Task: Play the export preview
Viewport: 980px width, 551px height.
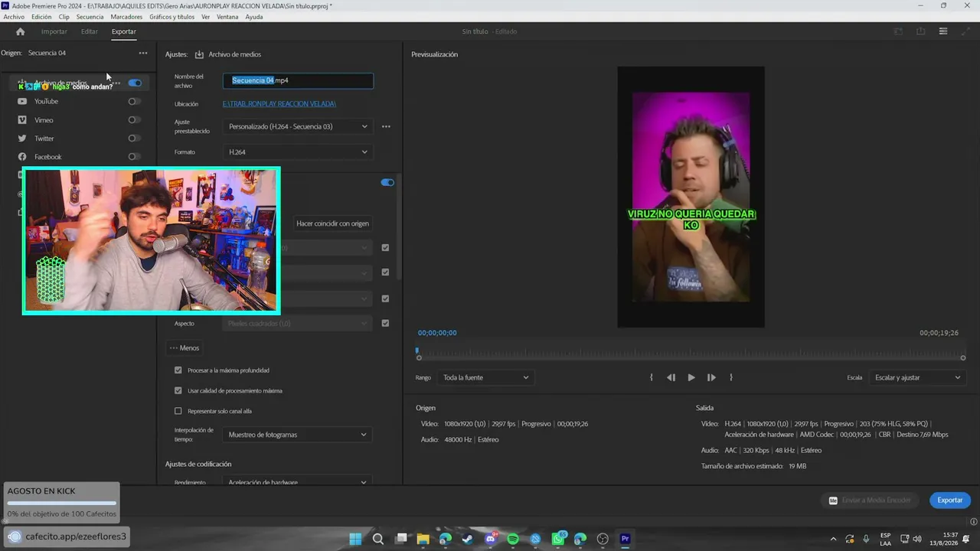Action: point(691,377)
